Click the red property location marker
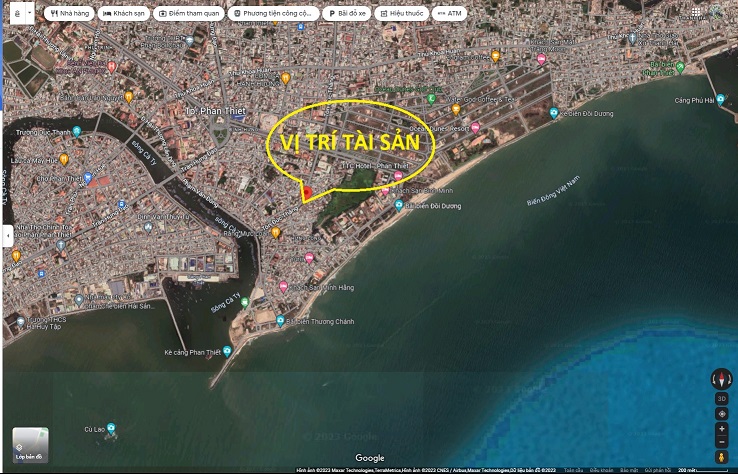Screen dimensions: 738x474 (308, 192)
